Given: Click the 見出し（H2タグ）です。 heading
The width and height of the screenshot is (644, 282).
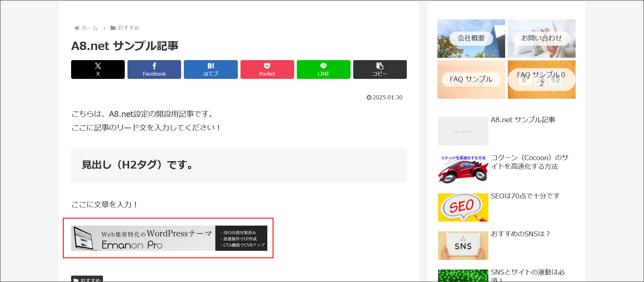Looking at the screenshot, I should point(138,165).
